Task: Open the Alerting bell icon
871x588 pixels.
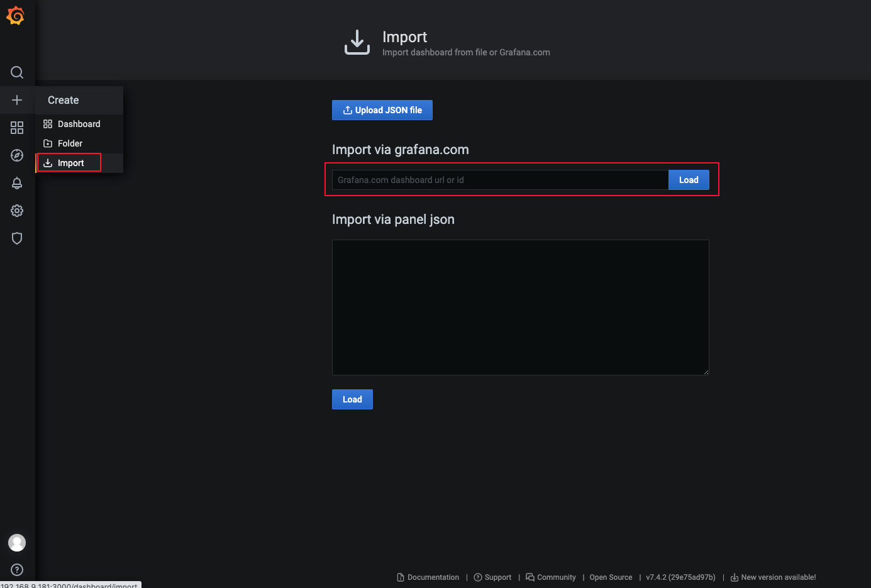Action: [x=17, y=183]
